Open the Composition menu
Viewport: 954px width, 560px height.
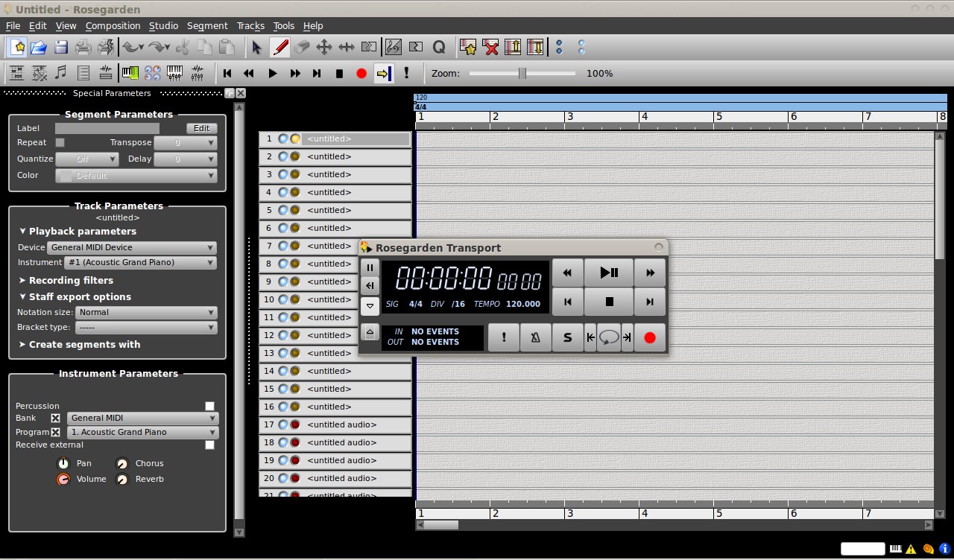(x=113, y=25)
